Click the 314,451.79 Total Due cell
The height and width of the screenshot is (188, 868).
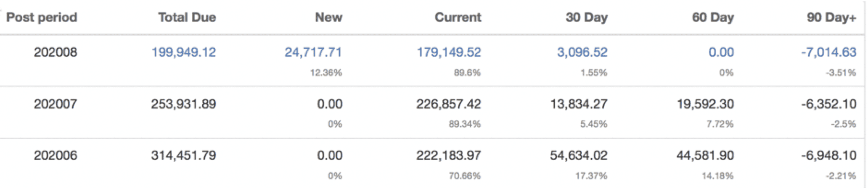point(184,156)
